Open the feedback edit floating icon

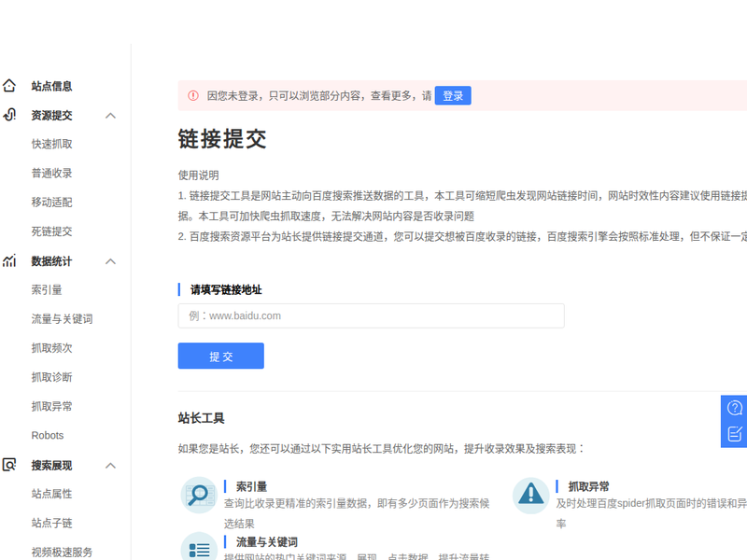tap(735, 434)
